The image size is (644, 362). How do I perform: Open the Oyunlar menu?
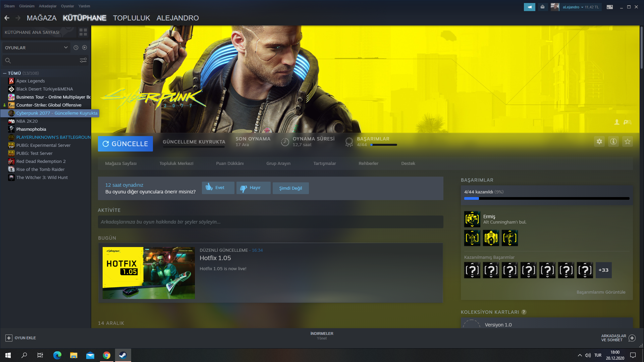coord(67,6)
